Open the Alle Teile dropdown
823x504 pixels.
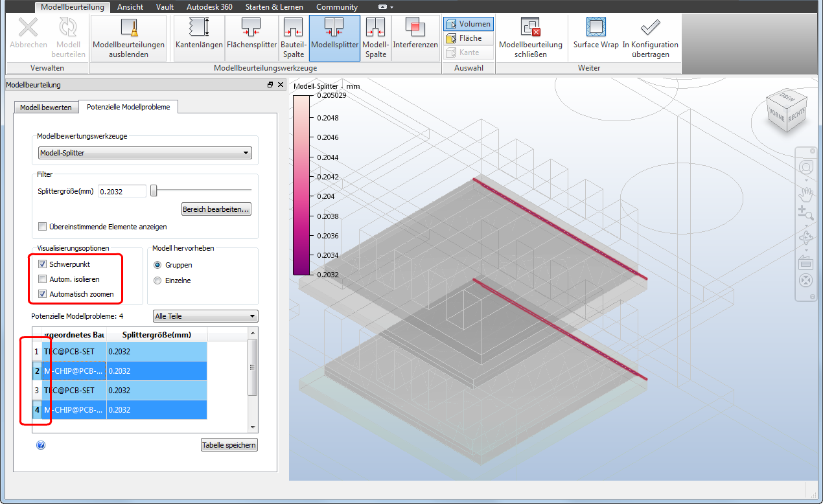205,316
